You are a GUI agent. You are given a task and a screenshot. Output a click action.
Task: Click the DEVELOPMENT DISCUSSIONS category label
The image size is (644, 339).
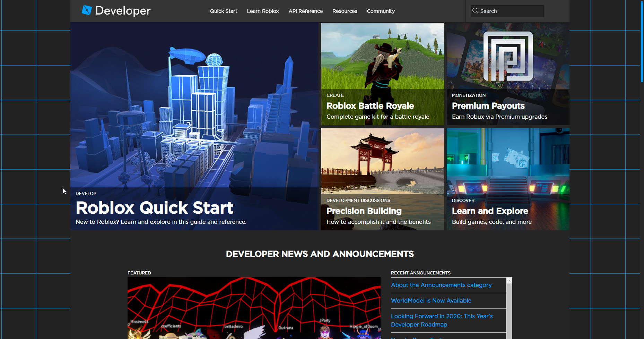point(358,200)
